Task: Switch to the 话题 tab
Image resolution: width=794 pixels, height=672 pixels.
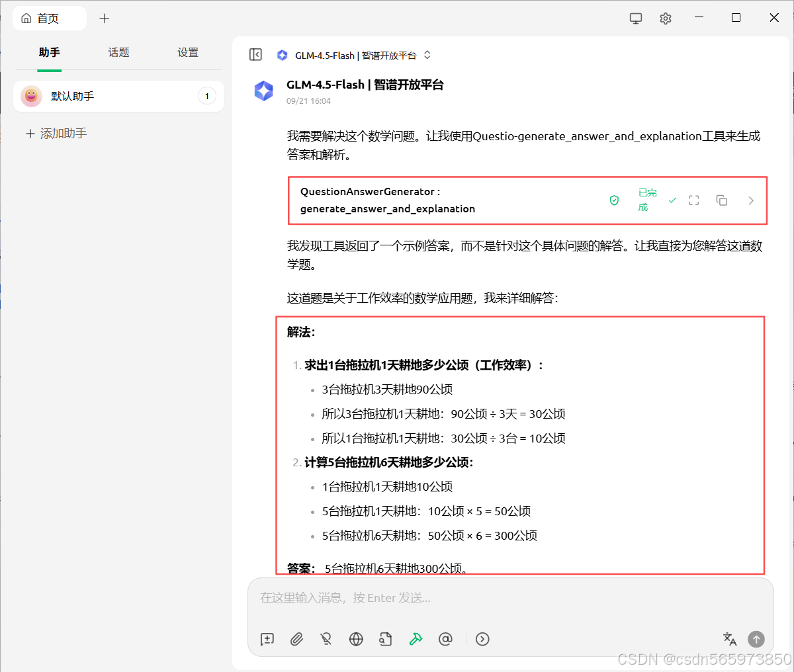Action: point(119,52)
